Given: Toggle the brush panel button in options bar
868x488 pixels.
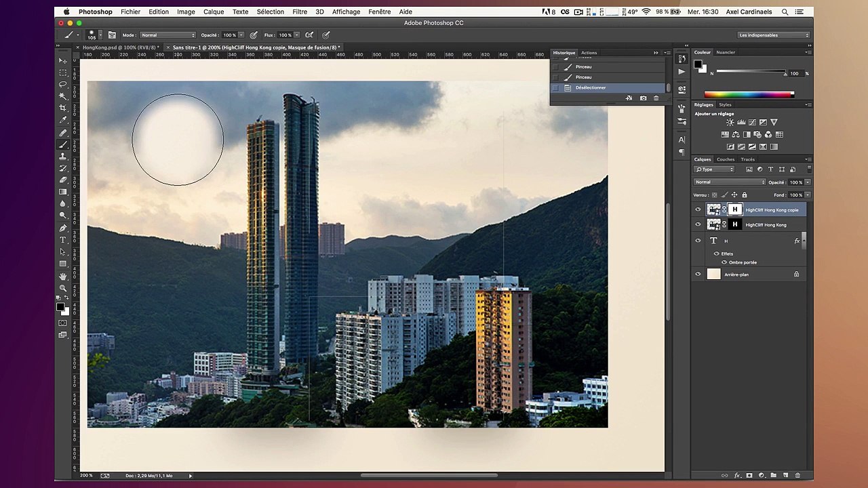Looking at the screenshot, I should (x=112, y=35).
